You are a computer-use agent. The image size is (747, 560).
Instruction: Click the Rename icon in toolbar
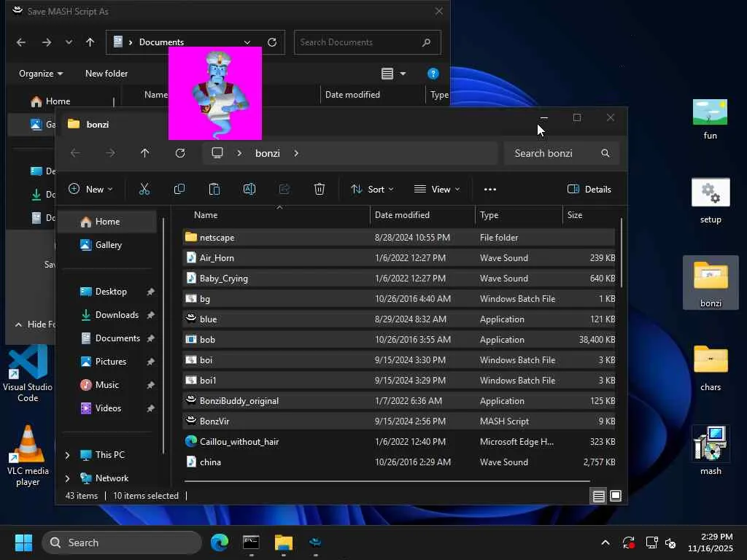(x=249, y=190)
